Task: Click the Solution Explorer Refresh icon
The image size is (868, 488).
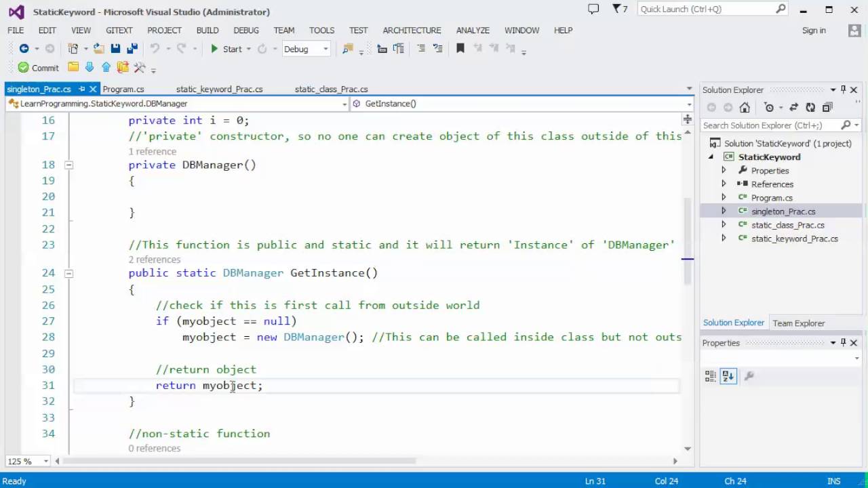Action: click(810, 107)
